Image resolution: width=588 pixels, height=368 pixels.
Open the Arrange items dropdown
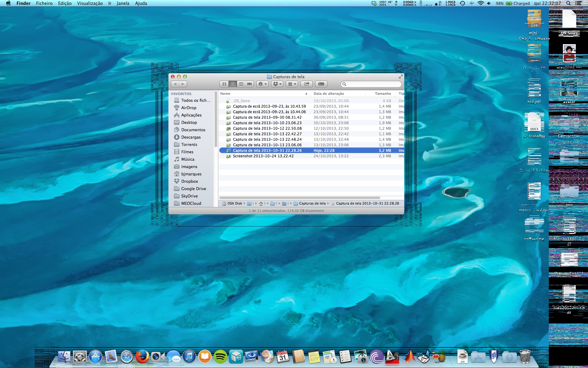tap(292, 84)
